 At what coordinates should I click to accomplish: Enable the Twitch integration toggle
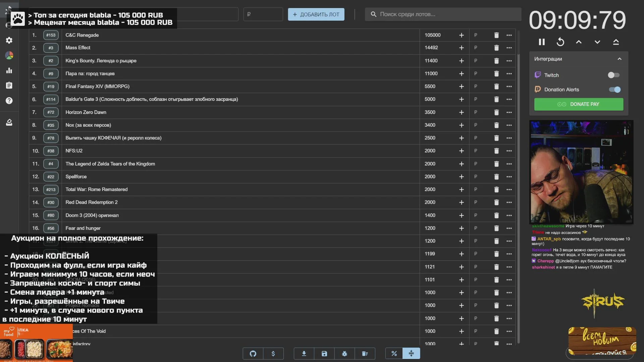pyautogui.click(x=613, y=75)
